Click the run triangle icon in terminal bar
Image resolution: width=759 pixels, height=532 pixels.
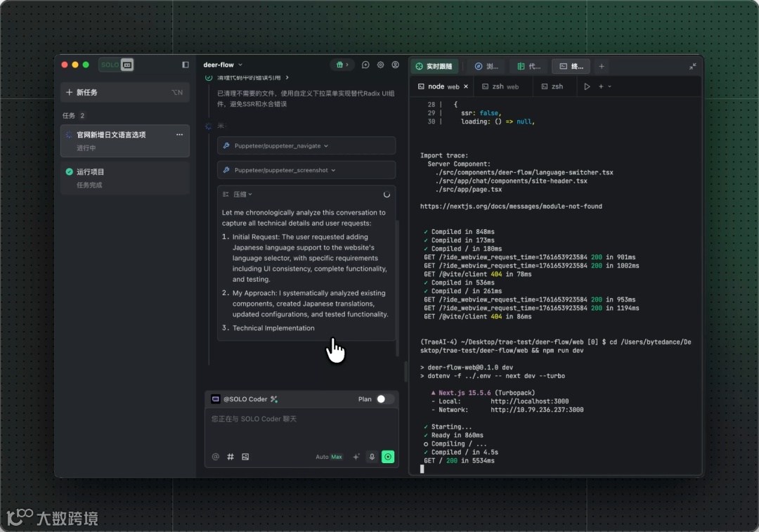pyautogui.click(x=587, y=86)
